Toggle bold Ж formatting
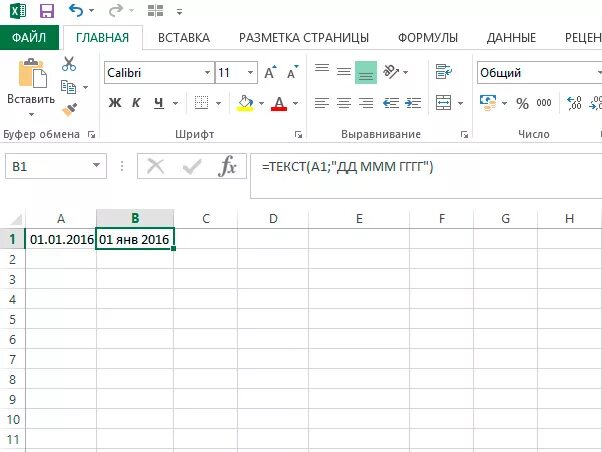602x452 pixels. tap(115, 103)
